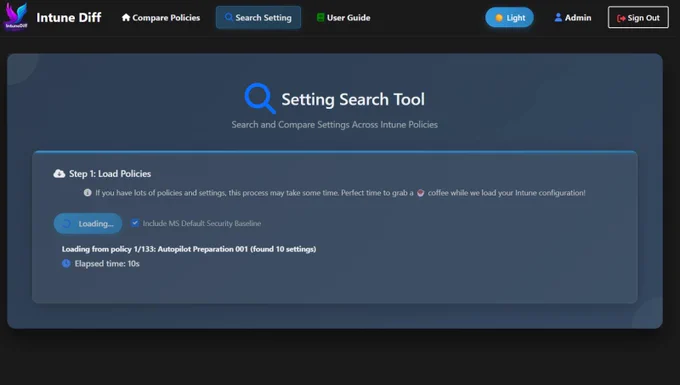The height and width of the screenshot is (385, 680).
Task: Click the blue progress bar above Step 1
Action: pyautogui.click(x=335, y=152)
